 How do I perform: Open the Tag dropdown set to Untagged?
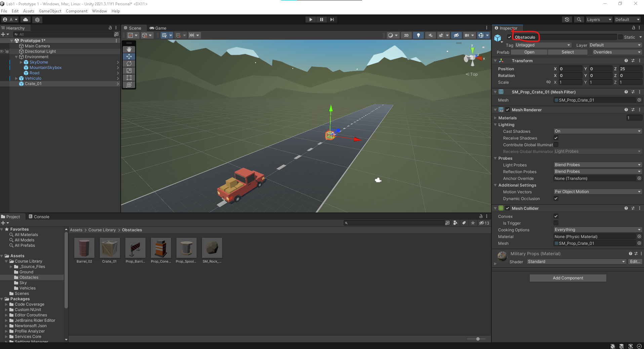coord(542,45)
